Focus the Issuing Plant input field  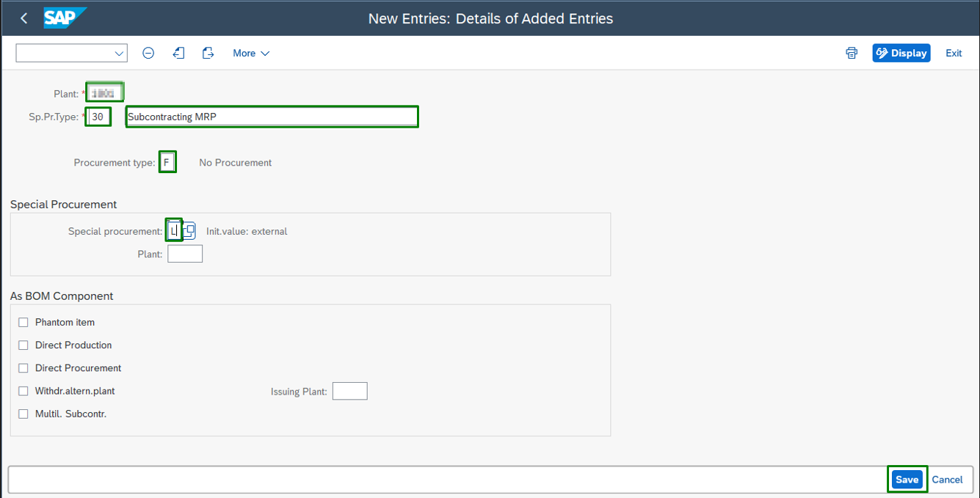tap(349, 392)
